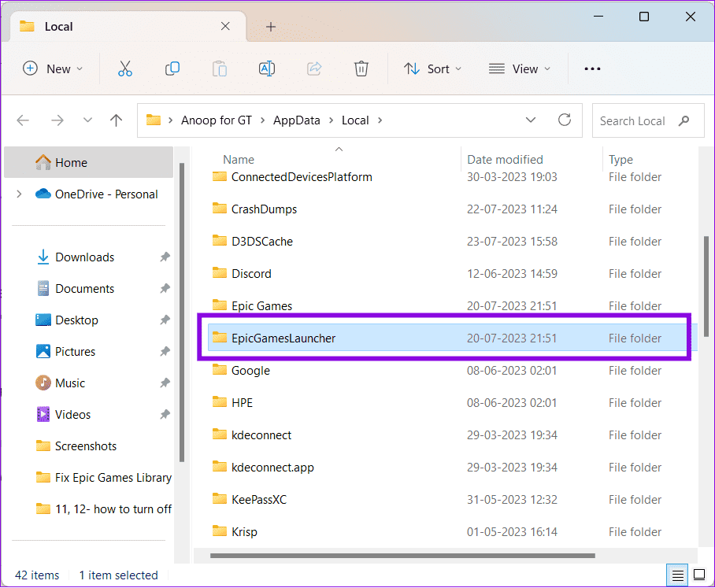Expand OneDrive - Personal tree node
Image resolution: width=715 pixels, height=588 pixels.
click(19, 194)
